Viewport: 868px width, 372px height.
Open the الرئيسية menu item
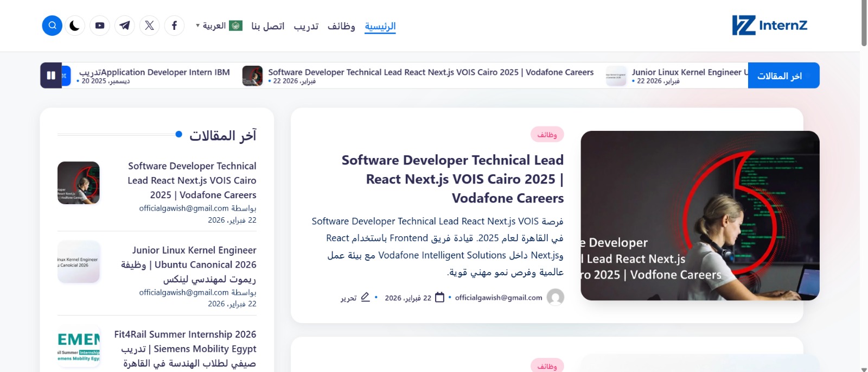[x=380, y=26]
